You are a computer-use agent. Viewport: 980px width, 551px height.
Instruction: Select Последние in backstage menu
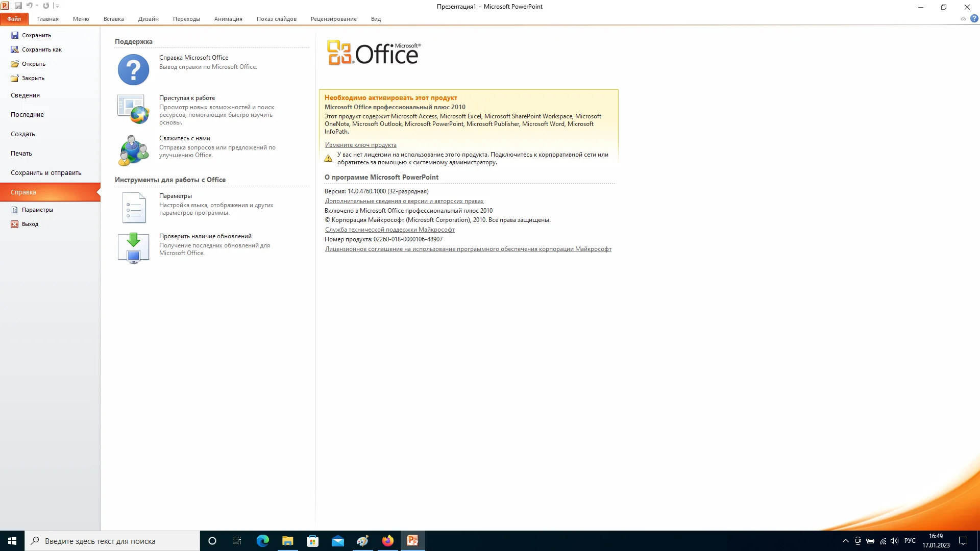tap(50, 115)
